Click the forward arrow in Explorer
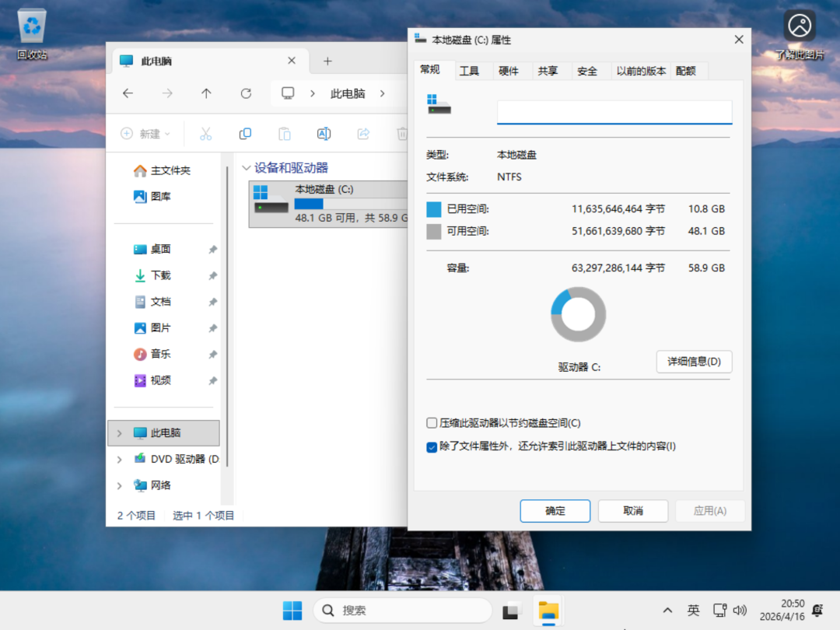The width and height of the screenshot is (840, 630). tap(167, 94)
